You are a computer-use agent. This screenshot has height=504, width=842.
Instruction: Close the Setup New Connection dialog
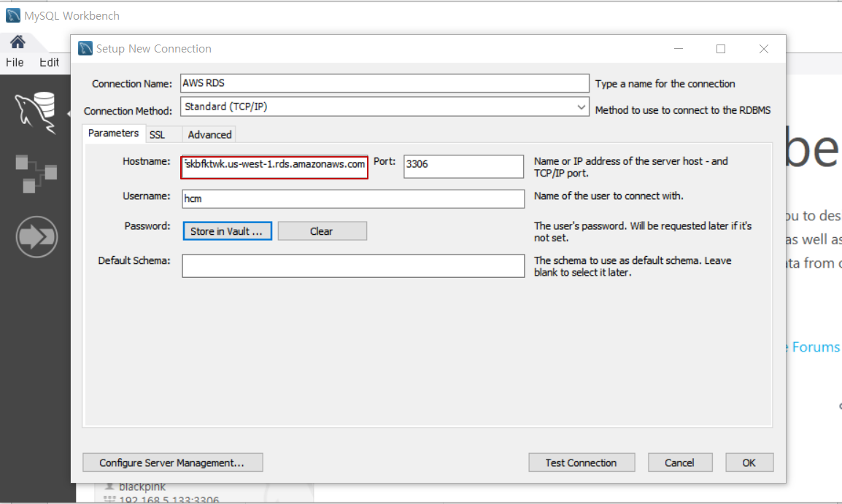tap(764, 49)
